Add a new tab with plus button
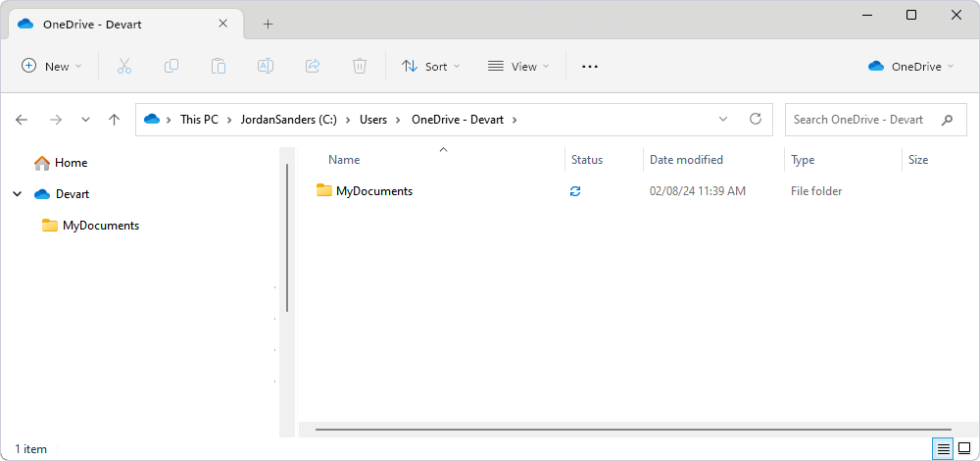This screenshot has height=461, width=980. 269,25
